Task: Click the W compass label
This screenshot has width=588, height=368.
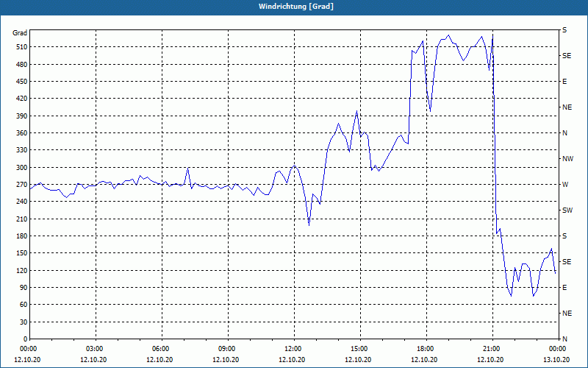Action: tap(565, 185)
